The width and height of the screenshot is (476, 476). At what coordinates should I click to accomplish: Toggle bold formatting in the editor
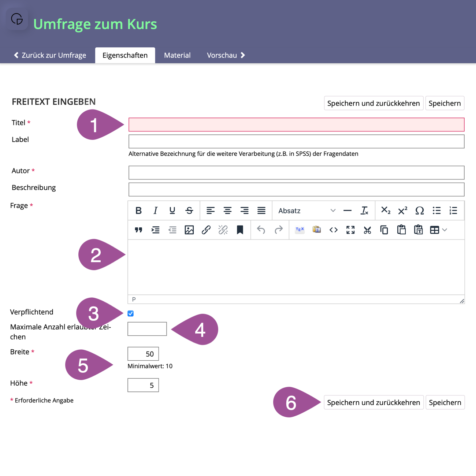pos(138,211)
